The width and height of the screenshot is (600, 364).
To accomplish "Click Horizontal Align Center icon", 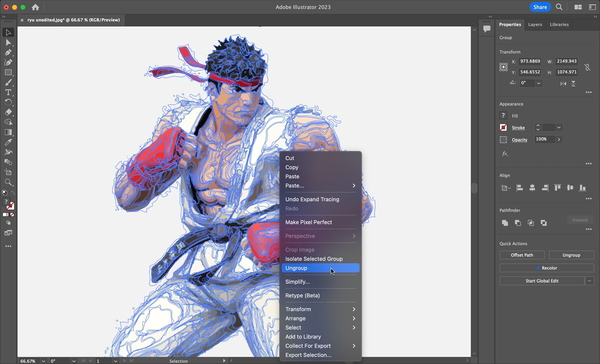I will click(532, 188).
